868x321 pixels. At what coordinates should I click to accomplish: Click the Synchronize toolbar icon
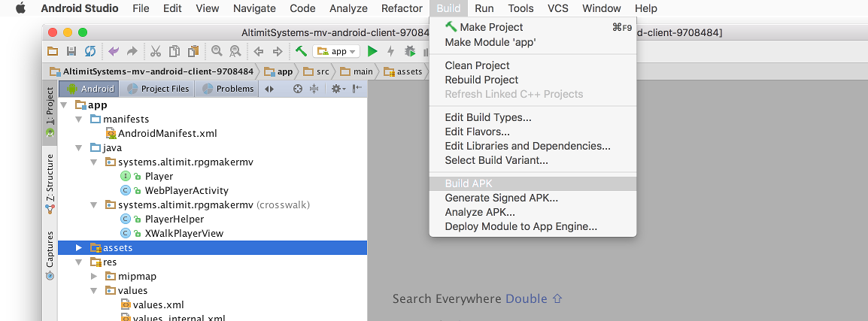click(x=90, y=51)
